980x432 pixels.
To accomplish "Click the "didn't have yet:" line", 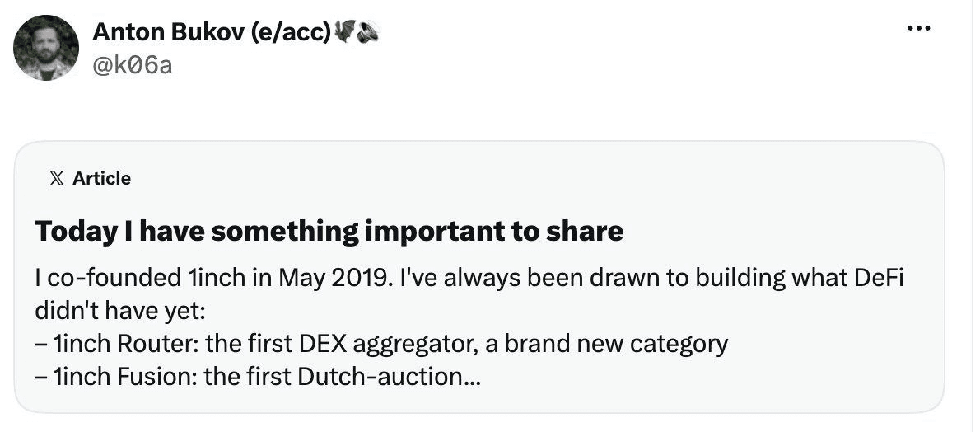I will [120, 311].
